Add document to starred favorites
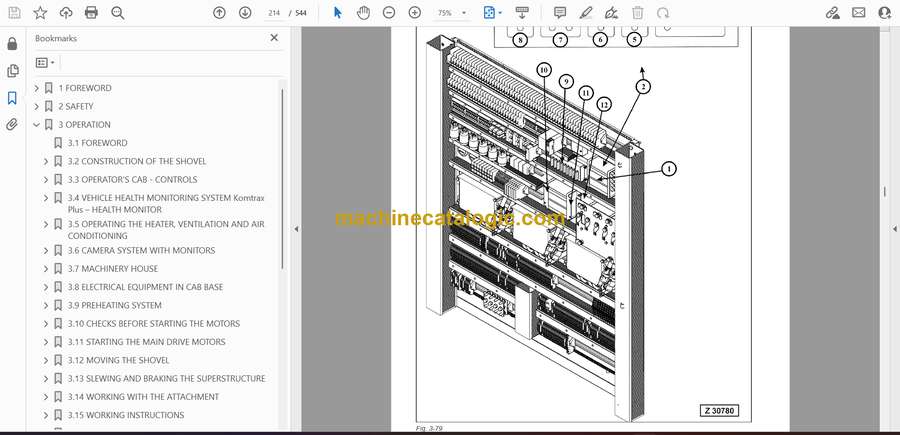This screenshot has height=435, width=900. [40, 13]
